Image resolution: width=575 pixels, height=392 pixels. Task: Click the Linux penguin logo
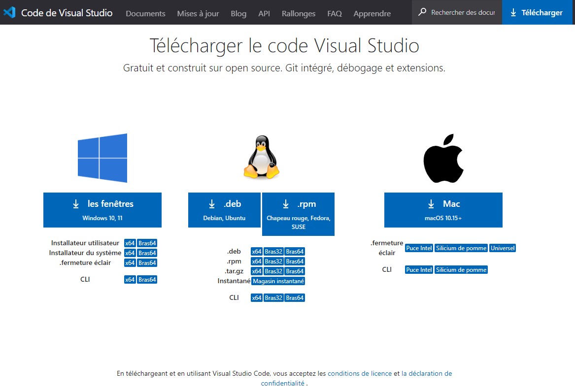[262, 157]
